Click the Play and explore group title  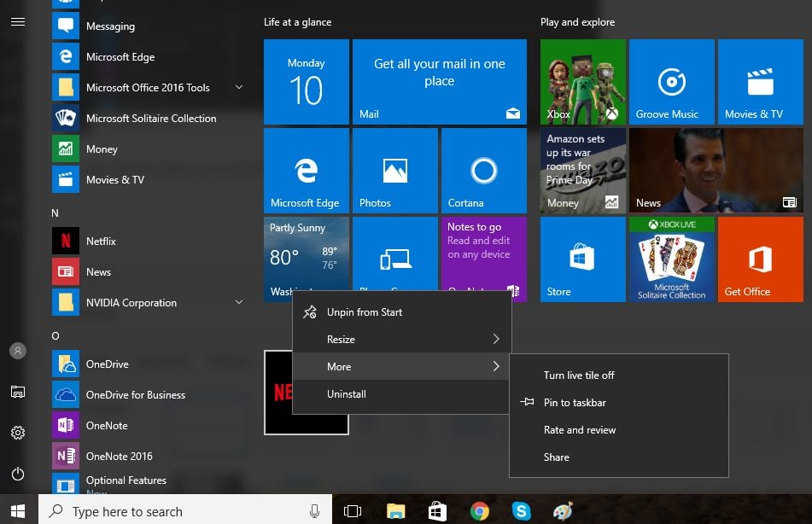pos(577,22)
